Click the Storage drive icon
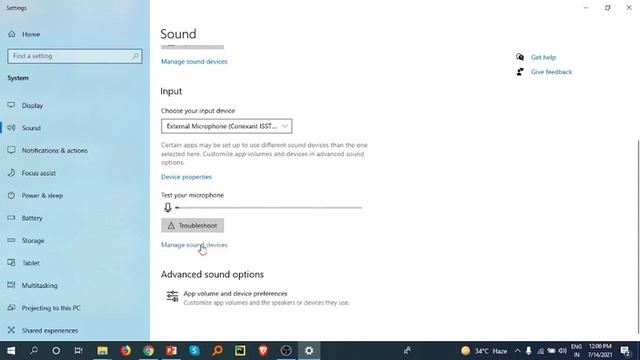The width and height of the screenshot is (640, 360). [x=11, y=240]
